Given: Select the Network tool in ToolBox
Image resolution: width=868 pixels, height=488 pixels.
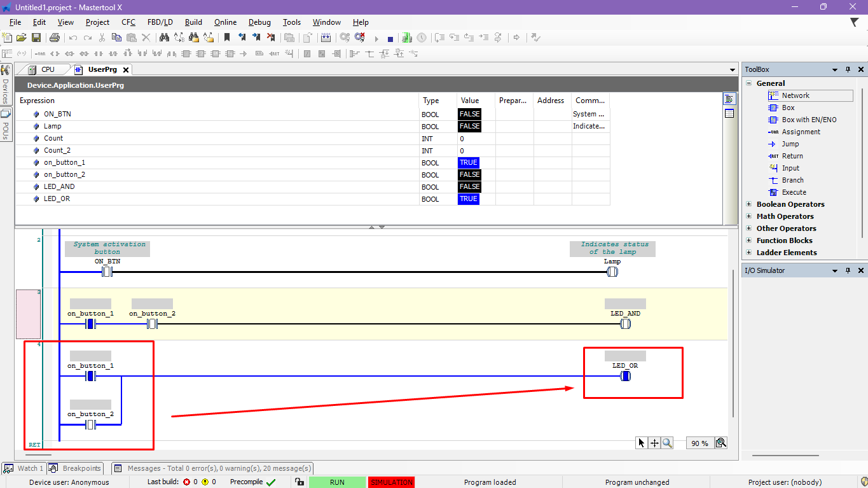Looking at the screenshot, I should [795, 95].
